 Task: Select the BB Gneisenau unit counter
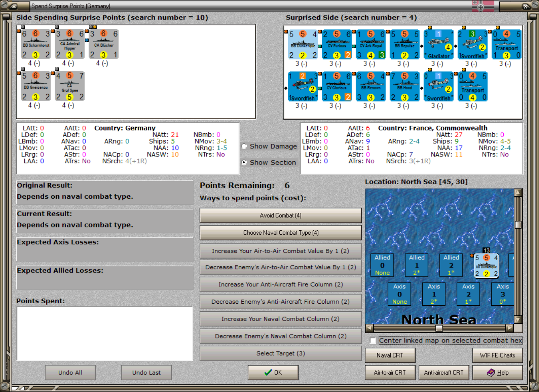pos(36,86)
